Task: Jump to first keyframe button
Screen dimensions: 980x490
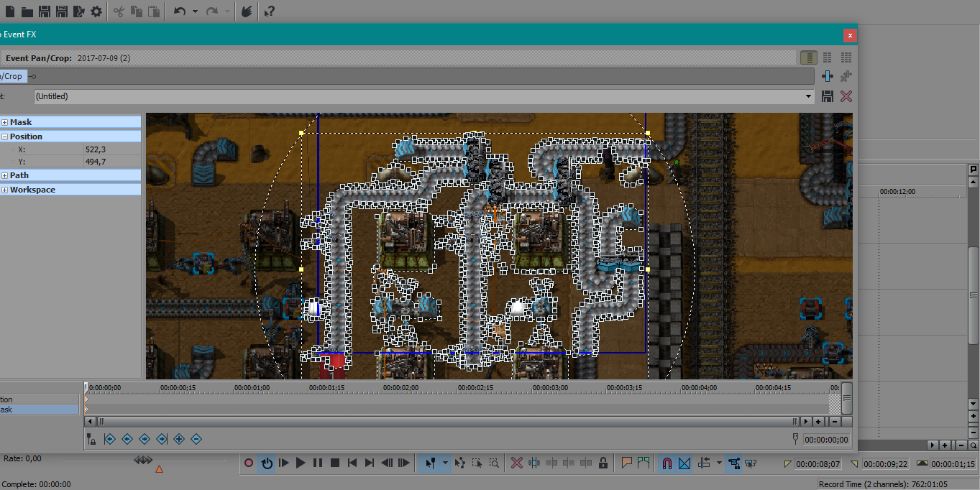Action: click(x=110, y=438)
